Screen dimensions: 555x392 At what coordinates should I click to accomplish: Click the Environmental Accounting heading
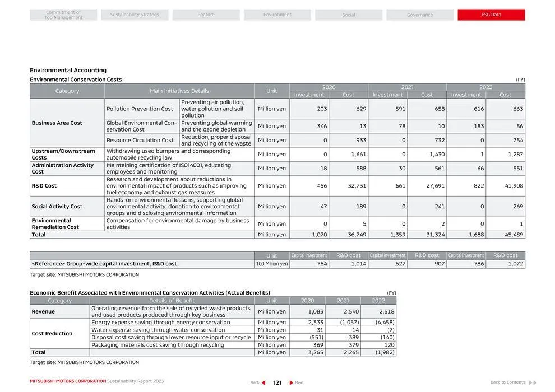pos(68,70)
